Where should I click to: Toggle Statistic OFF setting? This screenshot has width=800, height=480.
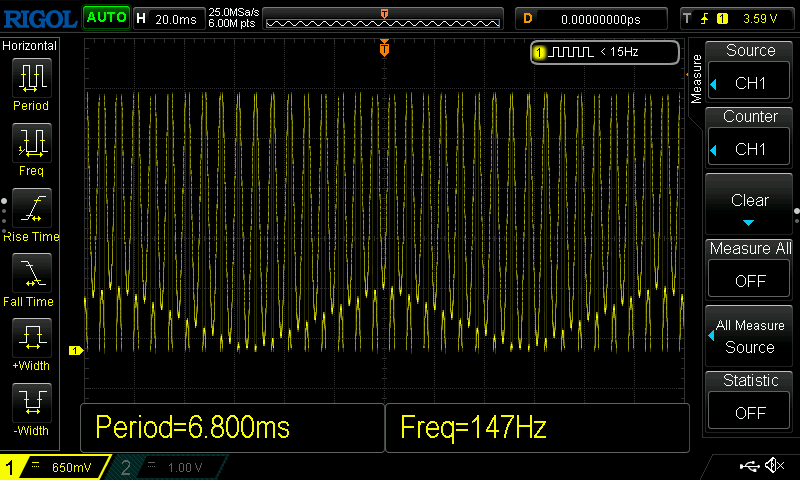pos(749,412)
